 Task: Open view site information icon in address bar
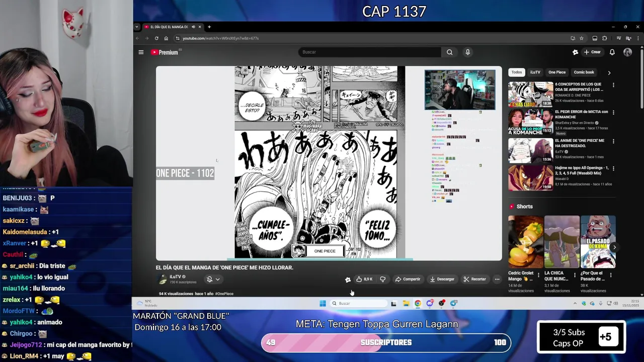177,38
